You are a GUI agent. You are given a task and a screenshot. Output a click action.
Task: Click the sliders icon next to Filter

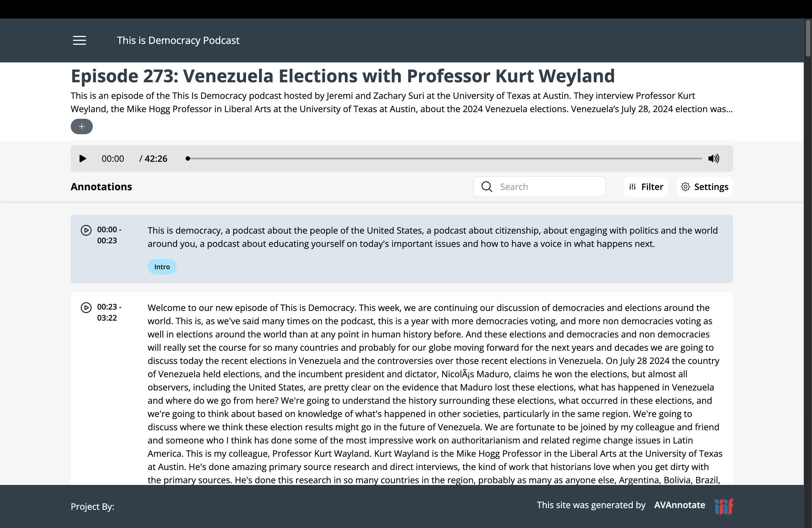pyautogui.click(x=632, y=187)
